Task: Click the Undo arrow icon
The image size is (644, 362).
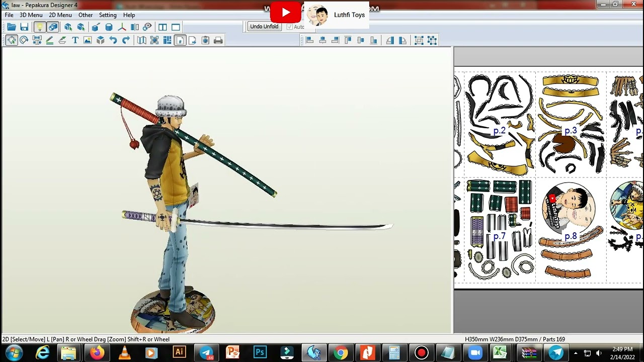Action: [x=113, y=40]
